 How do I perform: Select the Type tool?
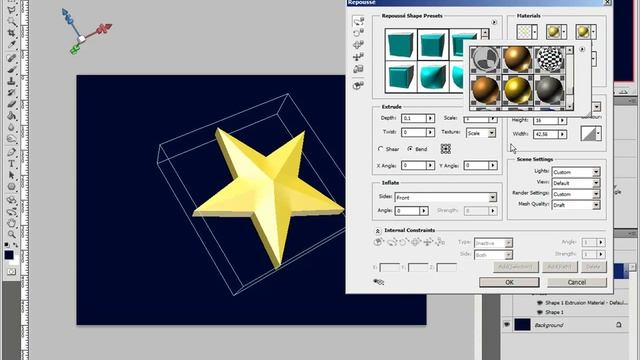[x=11, y=164]
